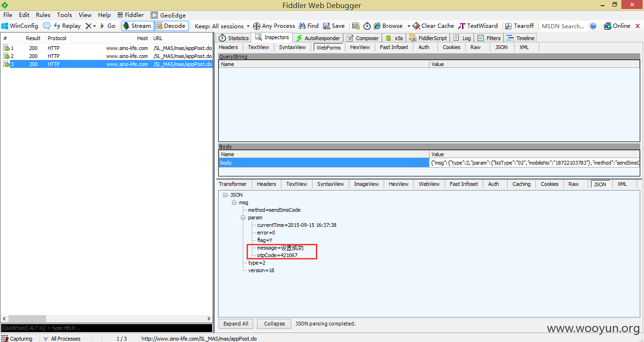
Task: Open the Keep: All sessions dropdown
Action: [x=222, y=26]
